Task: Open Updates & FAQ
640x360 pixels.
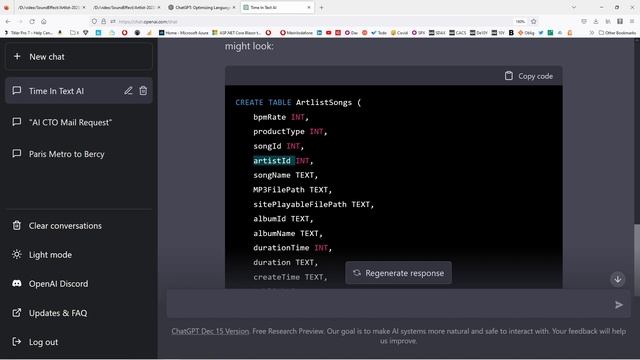Action: coord(79,313)
